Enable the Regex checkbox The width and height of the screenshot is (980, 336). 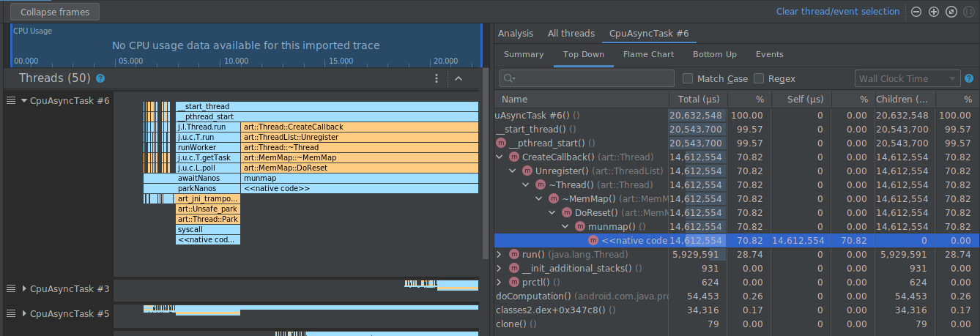pos(759,78)
